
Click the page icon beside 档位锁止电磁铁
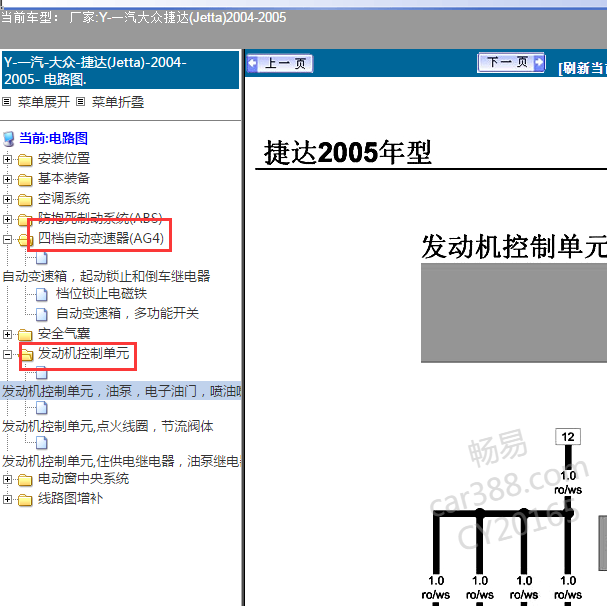point(42,295)
